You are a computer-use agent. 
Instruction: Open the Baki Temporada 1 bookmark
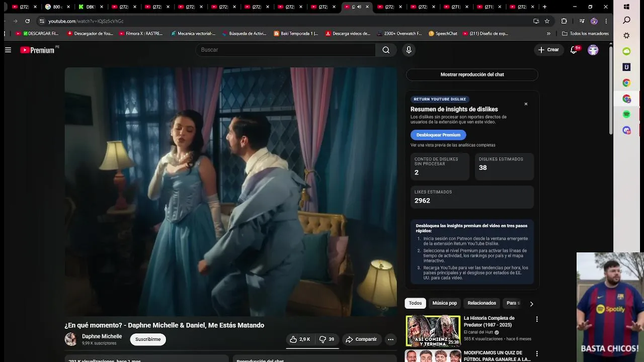click(296, 34)
